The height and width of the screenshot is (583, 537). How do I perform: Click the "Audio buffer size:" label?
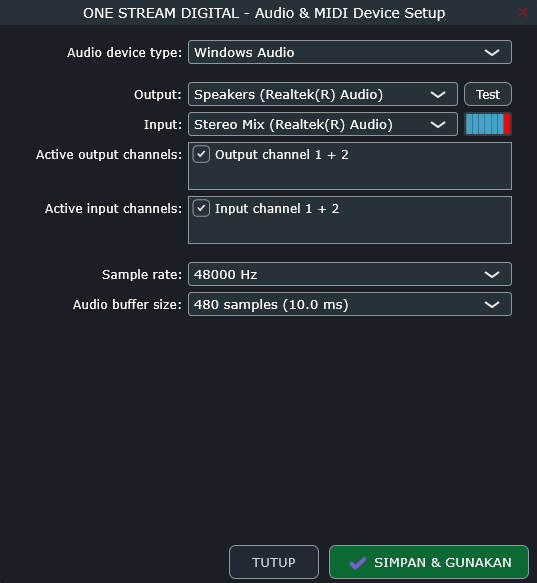[128, 305]
